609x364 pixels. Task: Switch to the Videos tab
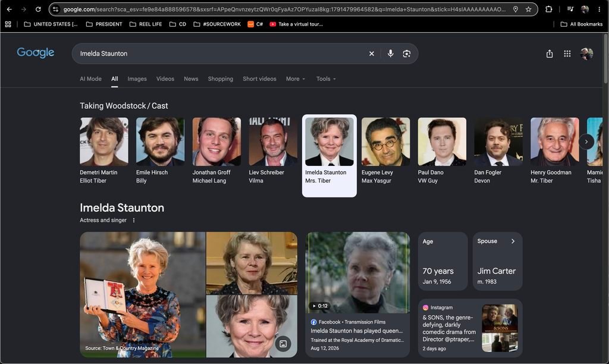(x=165, y=79)
